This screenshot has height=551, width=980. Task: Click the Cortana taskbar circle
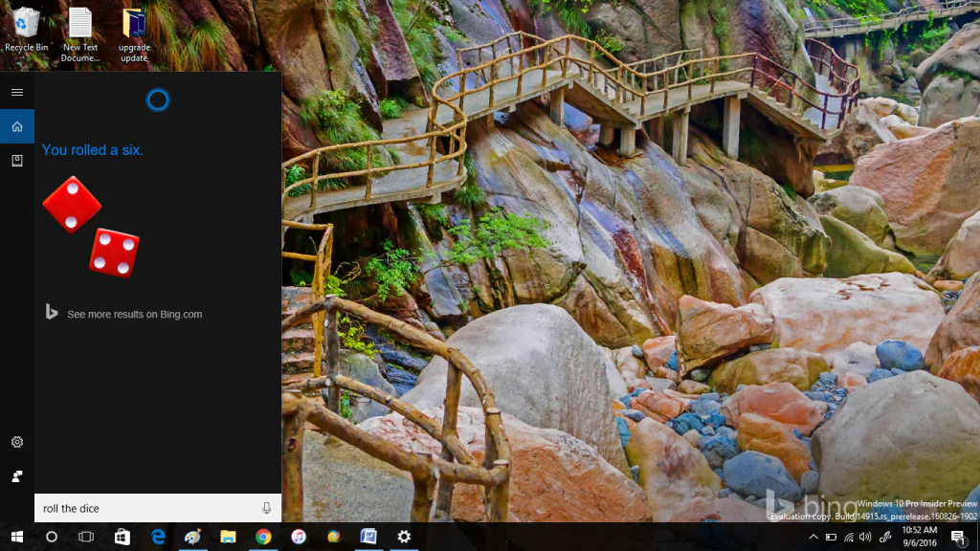[x=52, y=537]
